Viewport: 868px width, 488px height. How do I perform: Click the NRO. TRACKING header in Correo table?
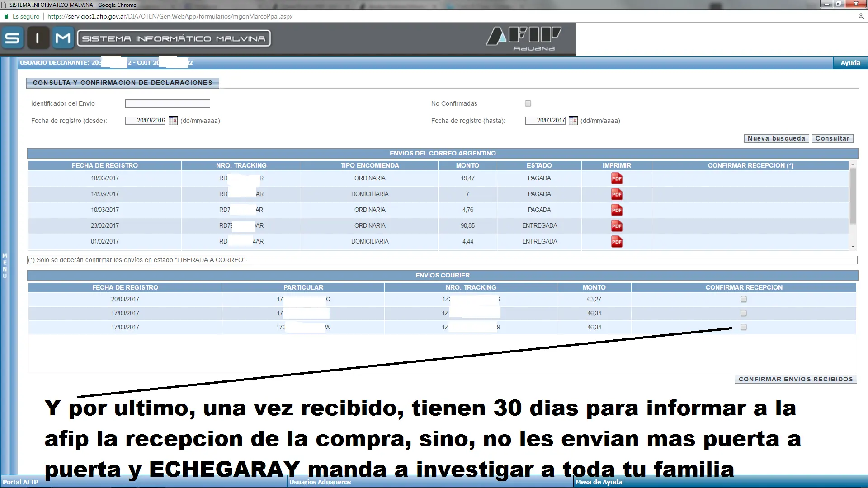click(x=241, y=165)
